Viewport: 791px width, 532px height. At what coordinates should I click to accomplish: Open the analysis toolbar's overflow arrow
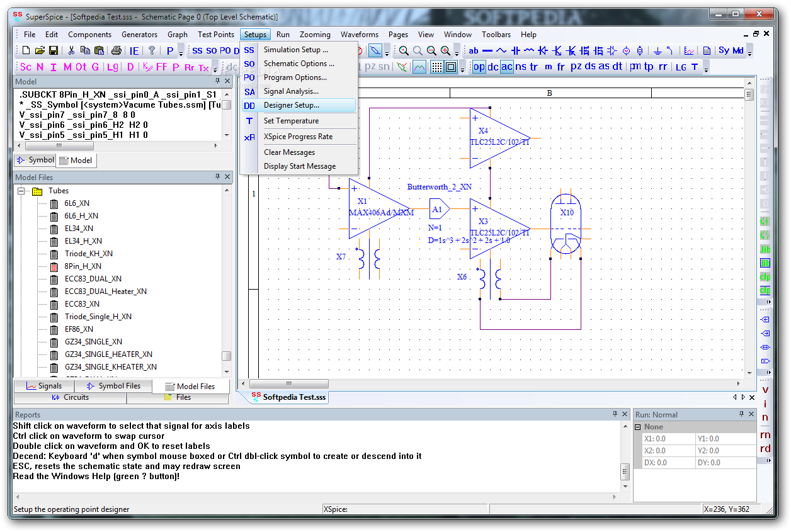[707, 68]
